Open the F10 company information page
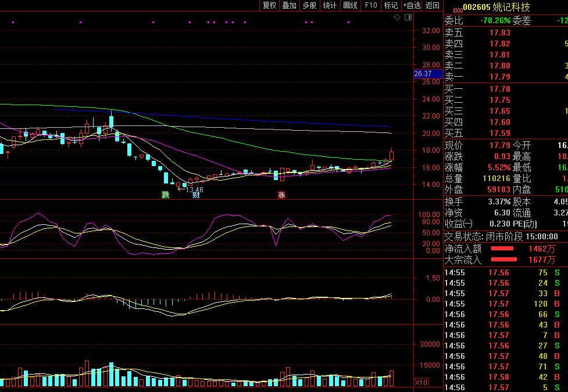Image resolution: width=568 pixels, height=392 pixels. [370, 5]
